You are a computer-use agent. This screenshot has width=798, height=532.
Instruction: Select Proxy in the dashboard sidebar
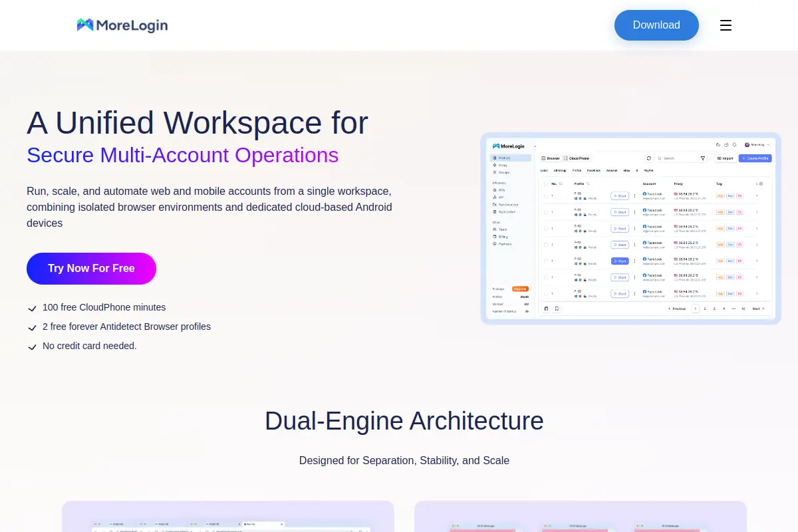(x=503, y=166)
